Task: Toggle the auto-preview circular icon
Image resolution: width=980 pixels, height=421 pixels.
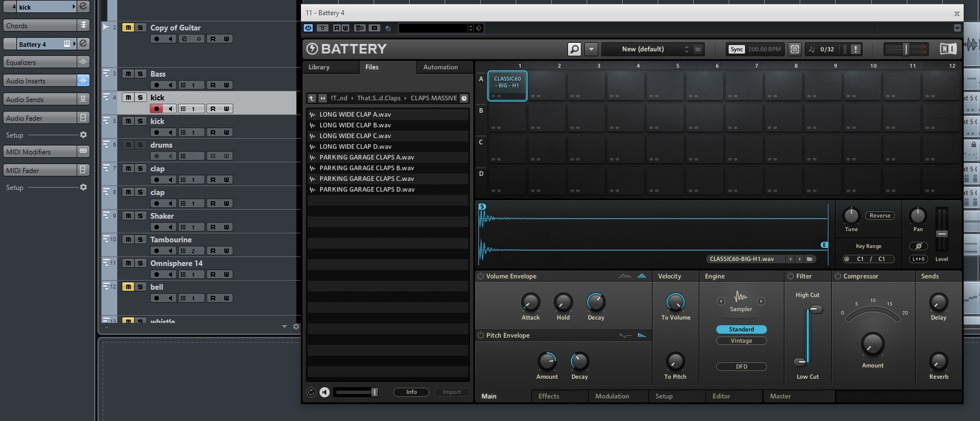Action: [311, 392]
